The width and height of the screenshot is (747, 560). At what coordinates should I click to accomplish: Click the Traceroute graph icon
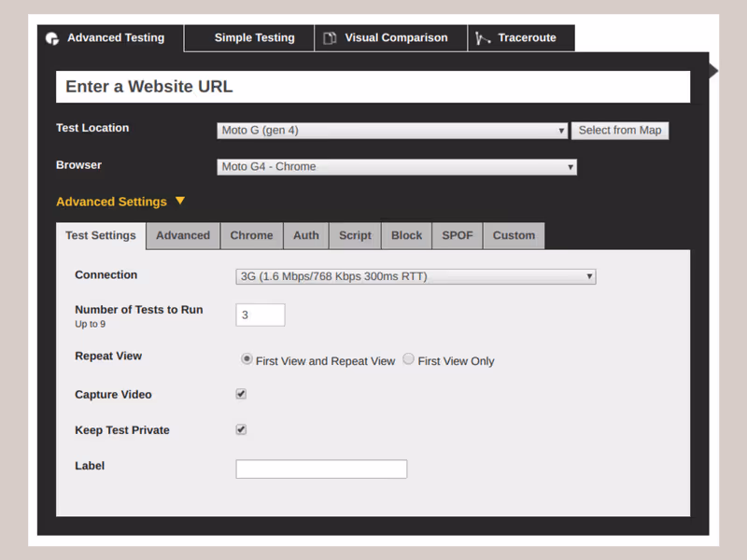tap(483, 38)
